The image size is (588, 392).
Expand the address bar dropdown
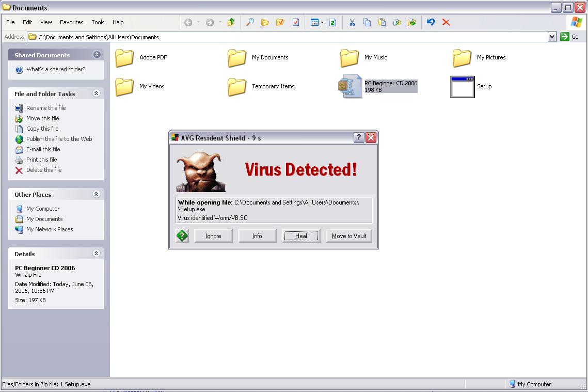click(x=552, y=37)
